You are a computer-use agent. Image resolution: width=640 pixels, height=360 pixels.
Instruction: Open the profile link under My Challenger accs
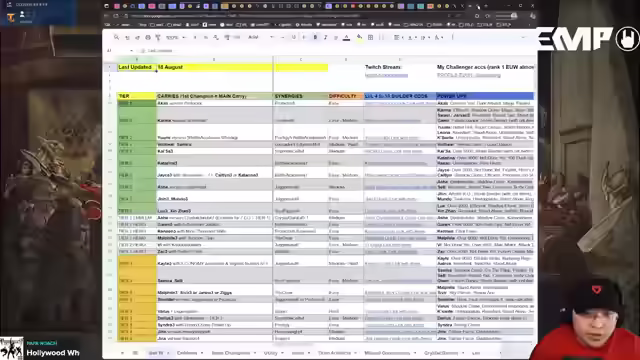pos(463,76)
